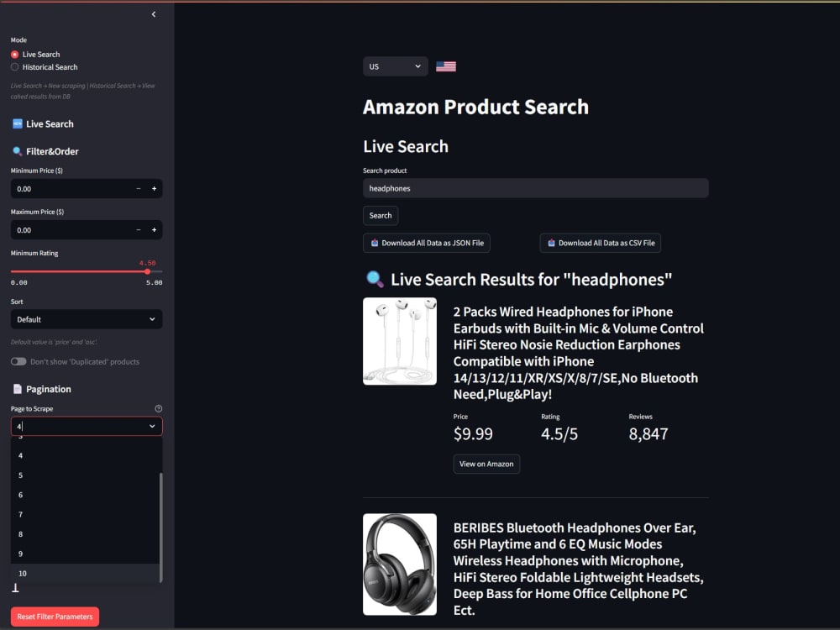Download All Data as CSV File
The image size is (840, 630).
coord(601,243)
